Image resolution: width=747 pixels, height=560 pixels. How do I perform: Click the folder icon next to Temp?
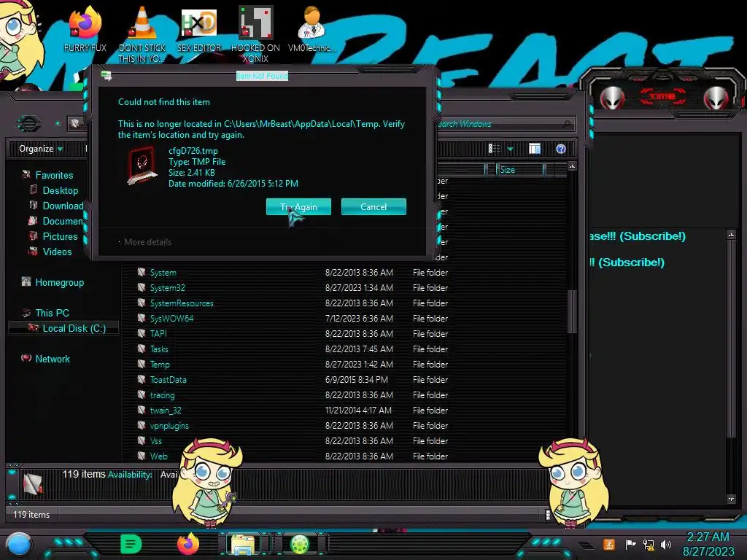142,363
